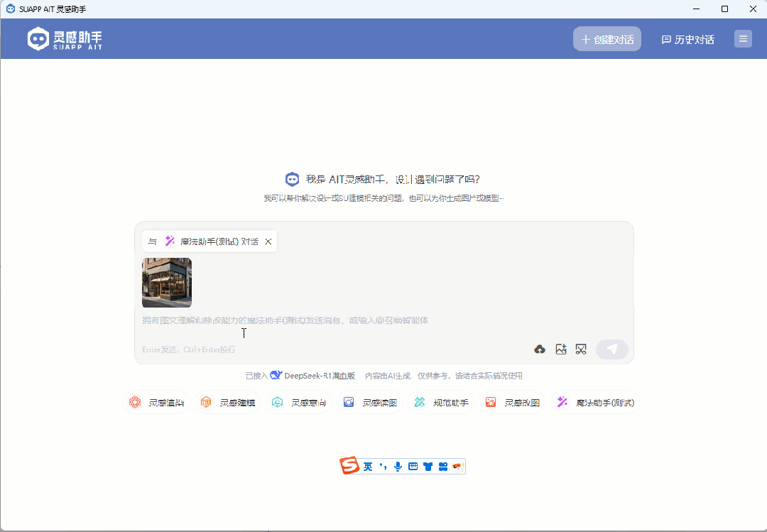Select the 灵感建模 assistant chip
The width and height of the screenshot is (767, 532).
[x=228, y=403]
